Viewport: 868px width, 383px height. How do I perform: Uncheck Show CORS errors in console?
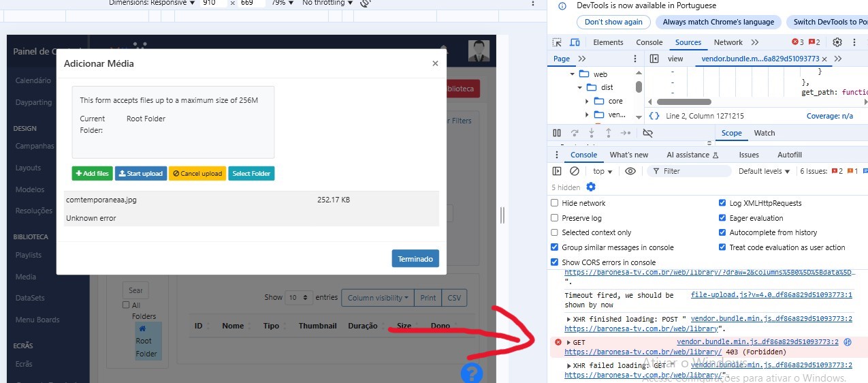click(555, 262)
